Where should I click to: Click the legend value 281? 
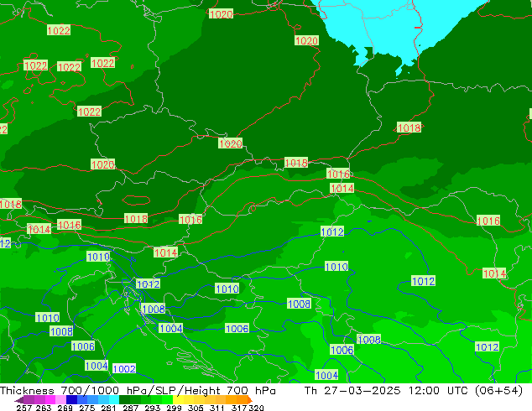pos(108,408)
